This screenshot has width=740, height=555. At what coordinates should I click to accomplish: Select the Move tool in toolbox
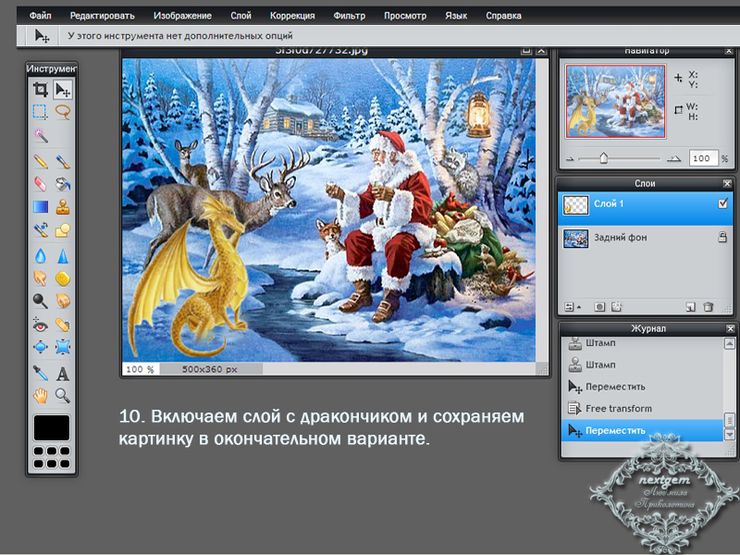62,89
